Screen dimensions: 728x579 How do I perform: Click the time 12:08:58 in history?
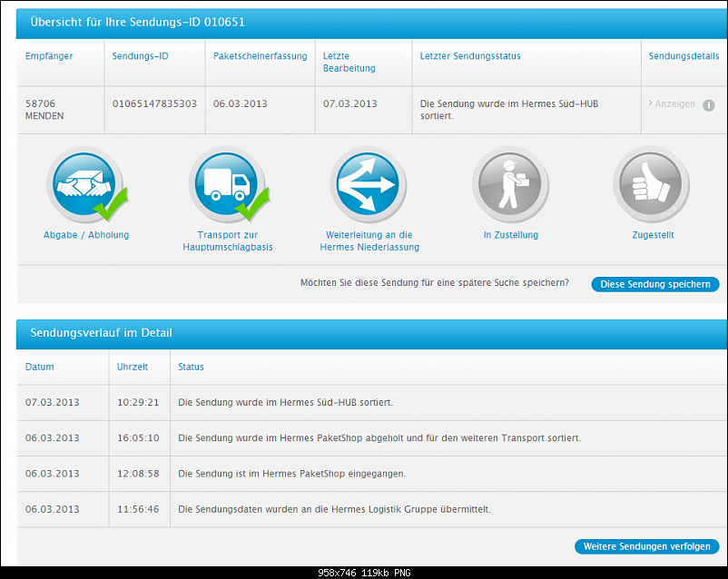point(138,474)
